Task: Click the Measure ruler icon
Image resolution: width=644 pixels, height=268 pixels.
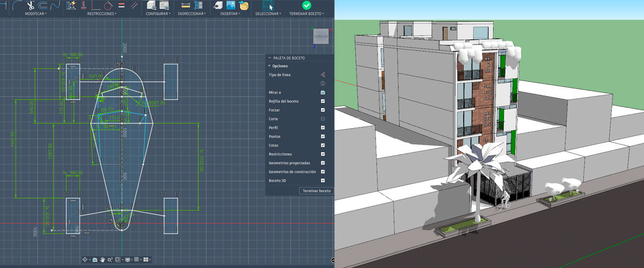Action: point(186,5)
